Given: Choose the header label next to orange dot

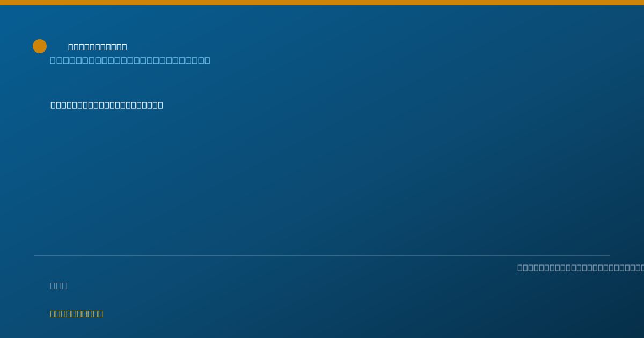Looking at the screenshot, I should pyautogui.click(x=98, y=47).
